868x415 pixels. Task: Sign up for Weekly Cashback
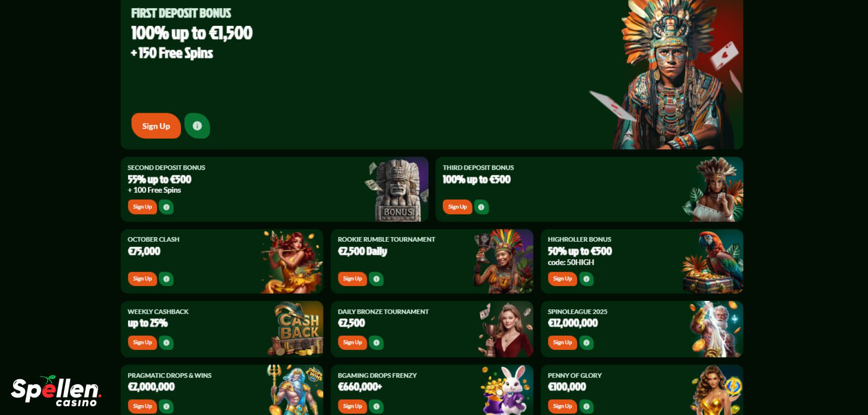[x=142, y=343]
